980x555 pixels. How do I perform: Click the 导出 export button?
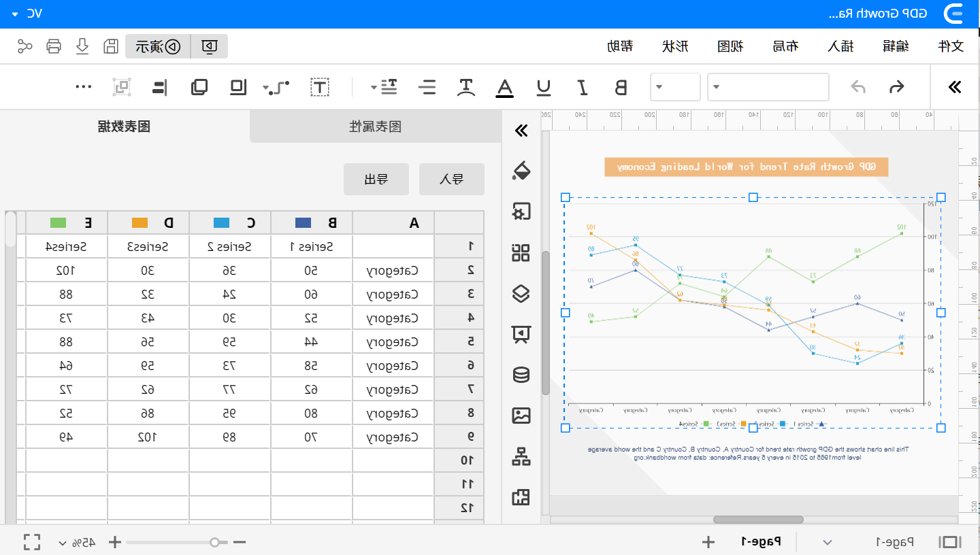(x=376, y=179)
